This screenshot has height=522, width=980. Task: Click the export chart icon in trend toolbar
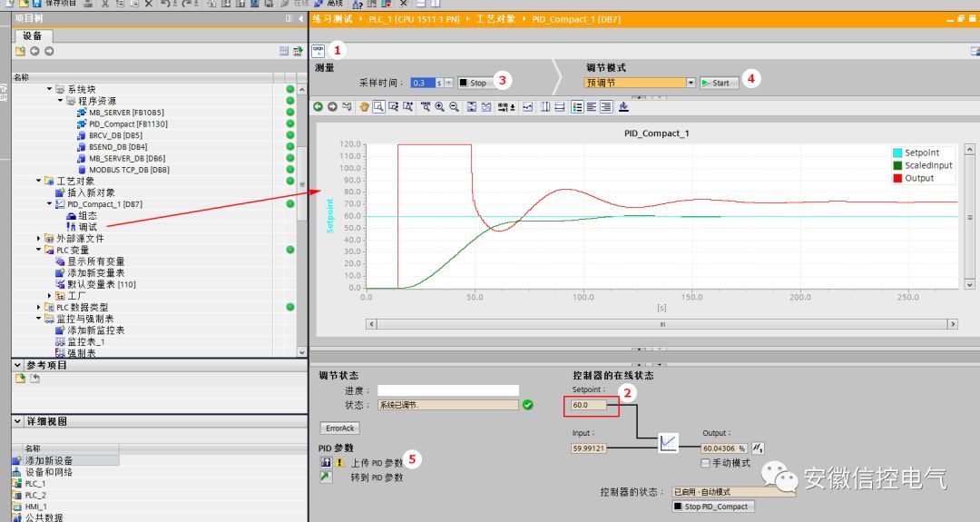click(623, 107)
